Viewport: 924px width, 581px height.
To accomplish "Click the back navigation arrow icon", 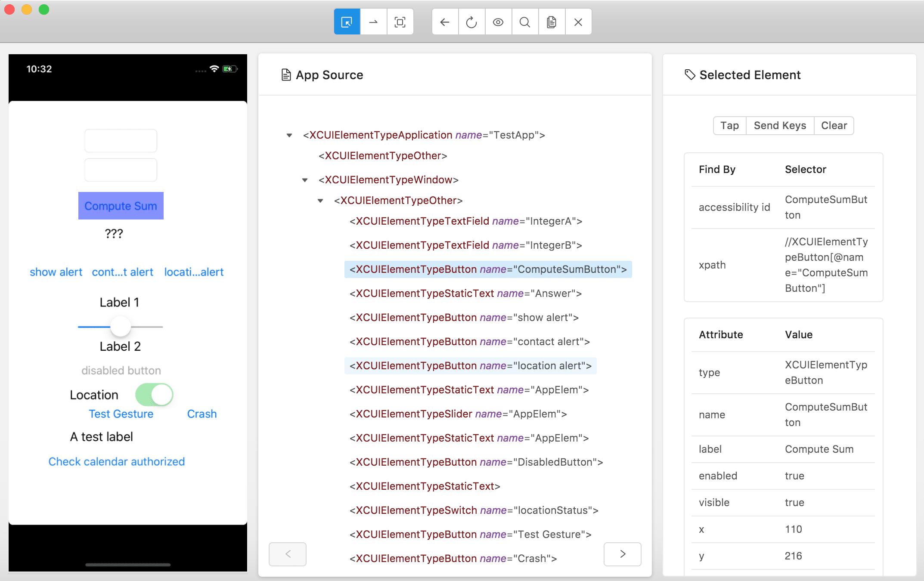I will point(445,22).
